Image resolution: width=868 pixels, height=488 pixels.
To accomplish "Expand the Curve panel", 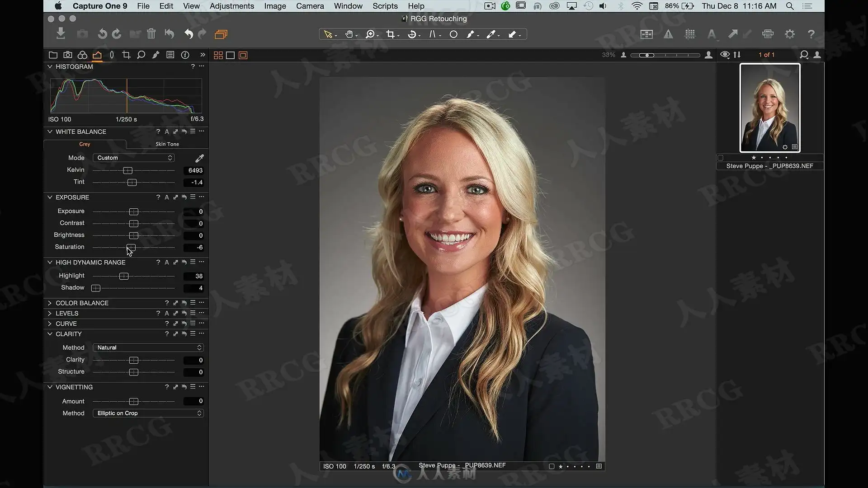I will pyautogui.click(x=50, y=324).
